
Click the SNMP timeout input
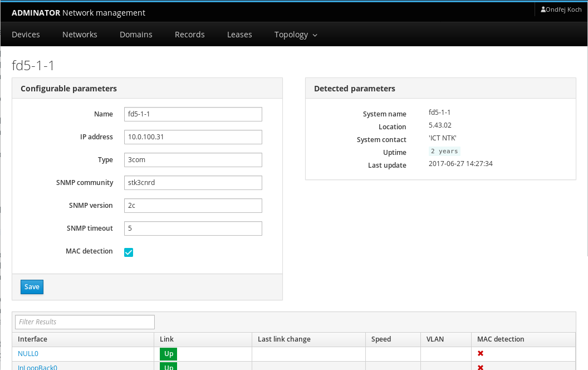click(193, 228)
